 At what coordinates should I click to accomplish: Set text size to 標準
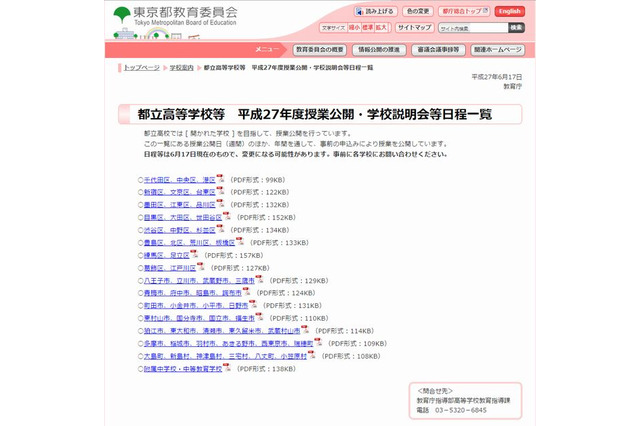(367, 27)
